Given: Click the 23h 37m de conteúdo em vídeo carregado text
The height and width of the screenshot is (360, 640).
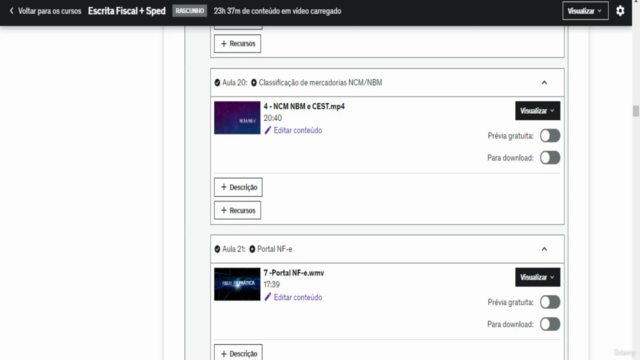Looking at the screenshot, I should pyautogui.click(x=278, y=11).
